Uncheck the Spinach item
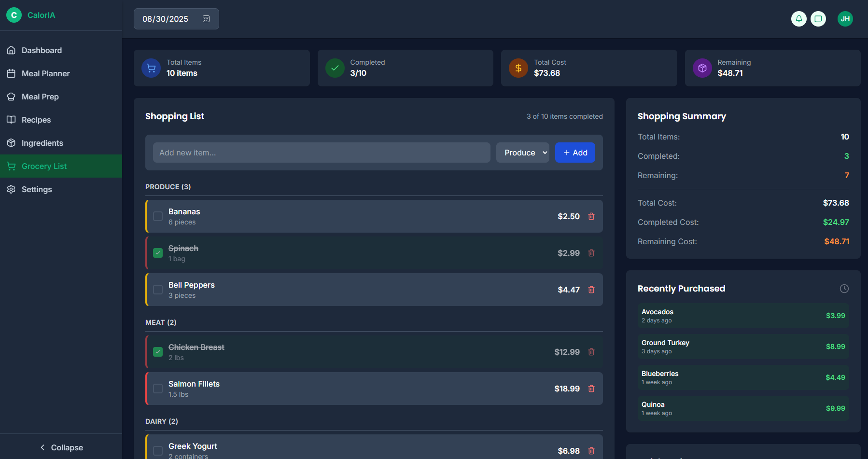Screen dimensions: 868x459 coord(158,253)
